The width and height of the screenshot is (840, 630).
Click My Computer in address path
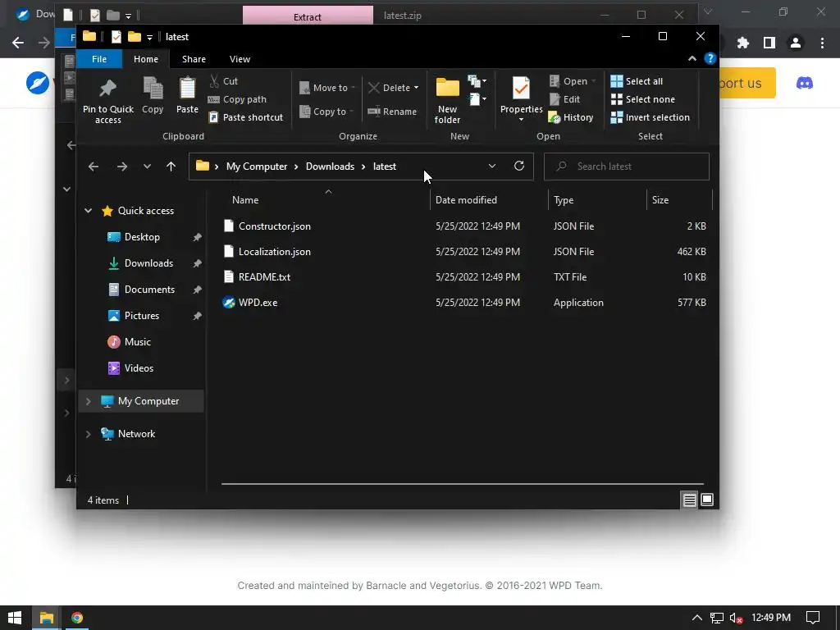coord(257,167)
